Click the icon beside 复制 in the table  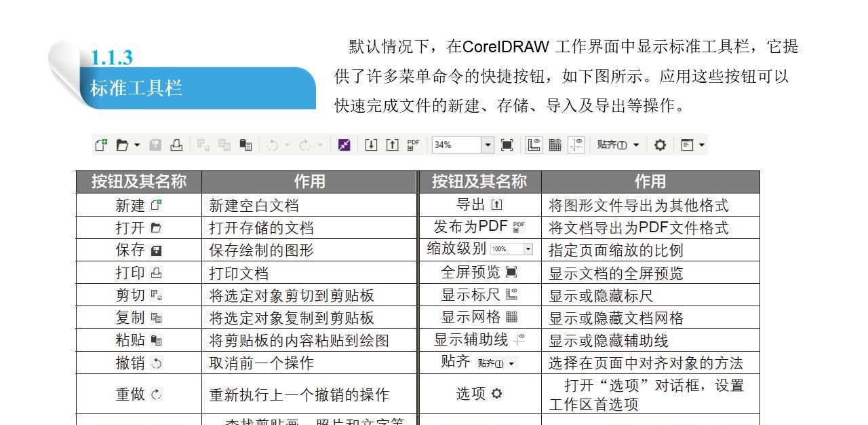157,318
